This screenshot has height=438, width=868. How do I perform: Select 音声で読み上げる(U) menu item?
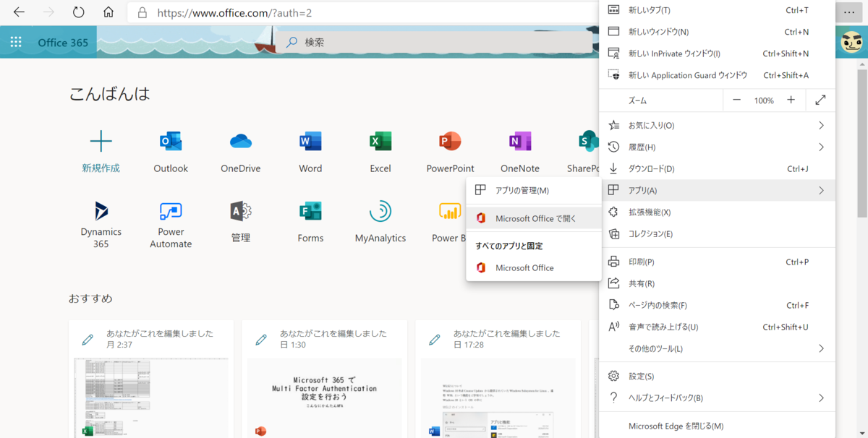tap(718, 327)
